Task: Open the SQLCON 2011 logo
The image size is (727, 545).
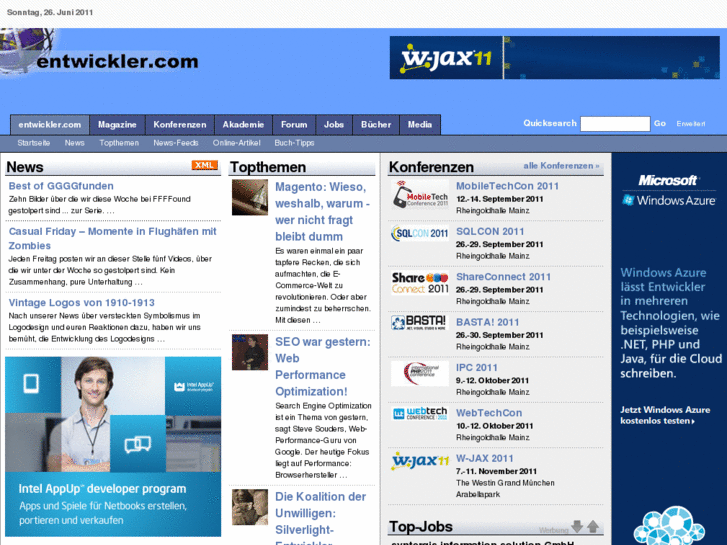Action: 420,233
